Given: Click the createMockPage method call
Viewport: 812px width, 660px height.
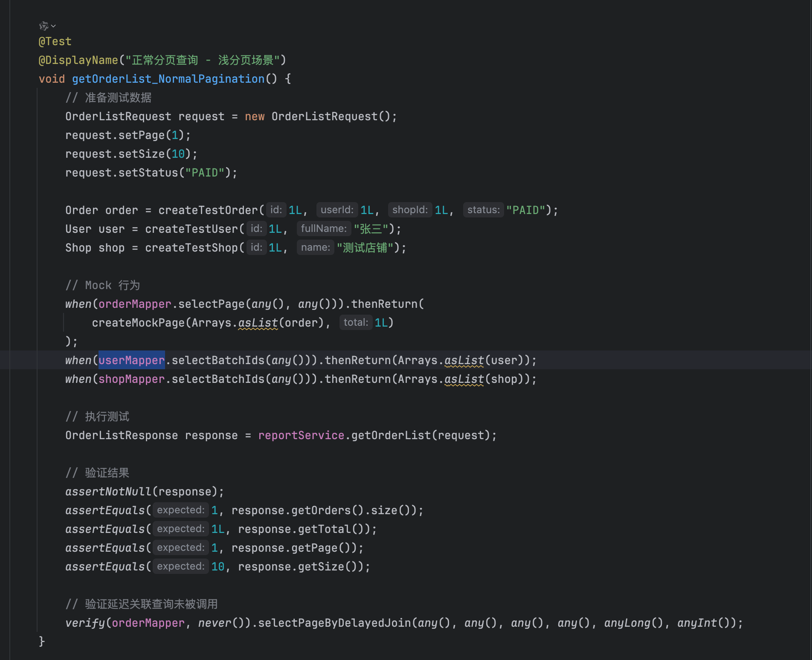Looking at the screenshot, I should [138, 323].
